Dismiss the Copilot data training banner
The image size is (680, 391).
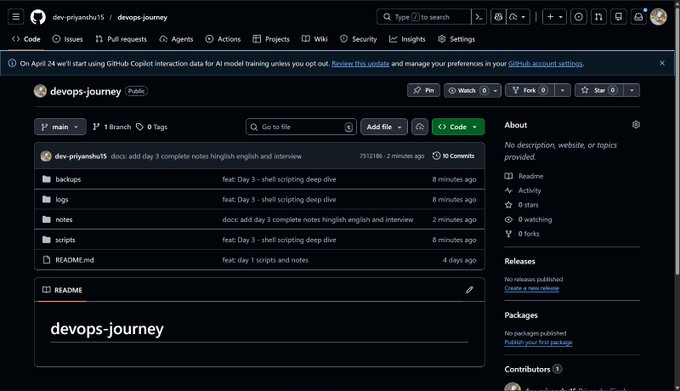[662, 63]
